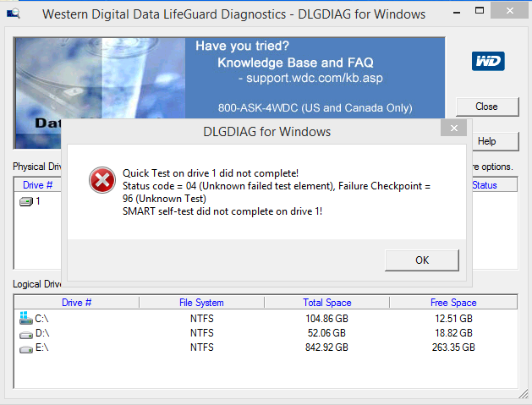Click the red error icon in dialog

point(102,179)
